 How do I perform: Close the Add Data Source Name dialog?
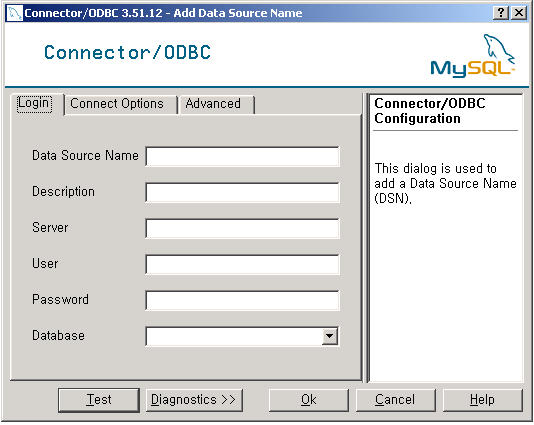click(x=519, y=13)
